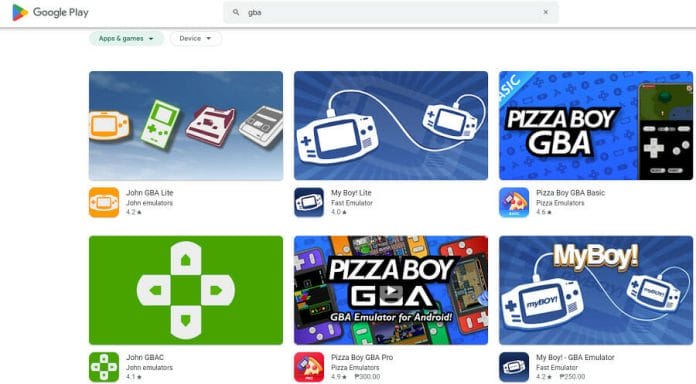Open John GBAC green D-pad banner
The height and width of the screenshot is (384, 696).
tap(186, 290)
